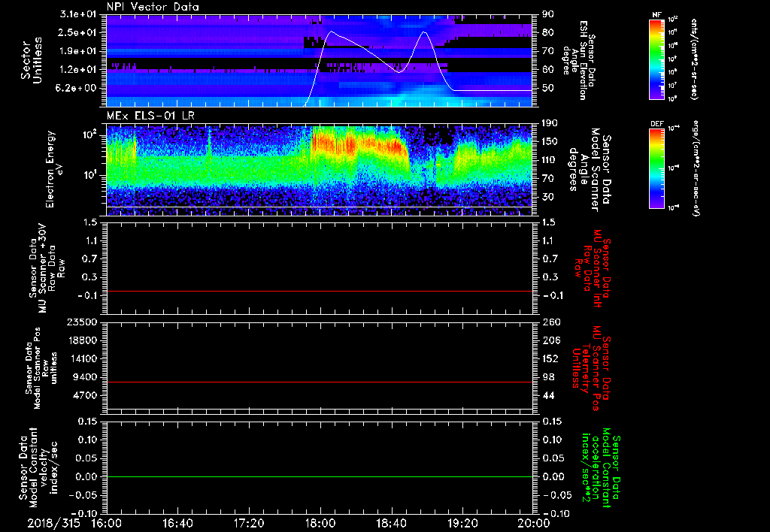Click the 44 telemetry tick label
This screenshot has height=532, width=770.
coord(548,395)
